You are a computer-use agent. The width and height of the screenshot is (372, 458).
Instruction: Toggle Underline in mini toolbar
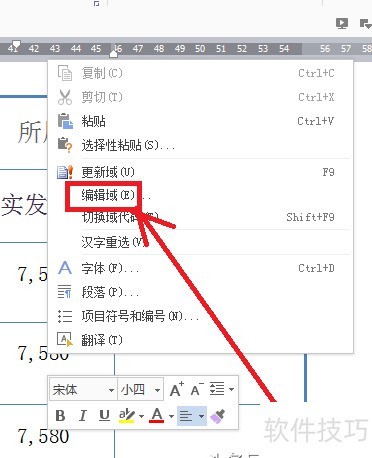[104, 416]
